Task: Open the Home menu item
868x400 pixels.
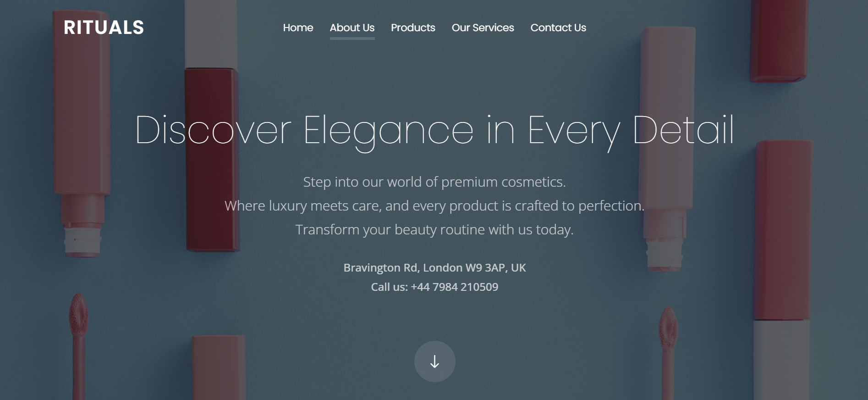Action: pos(298,28)
